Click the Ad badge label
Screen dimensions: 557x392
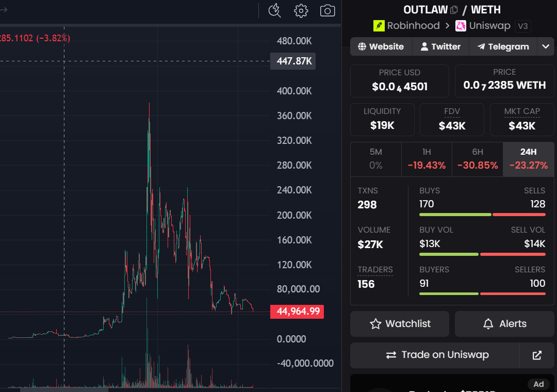[x=538, y=384]
